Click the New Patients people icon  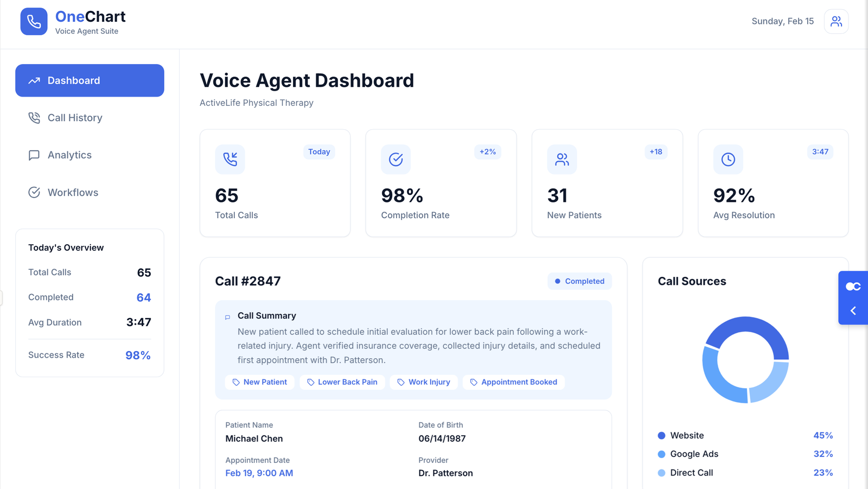[562, 159]
